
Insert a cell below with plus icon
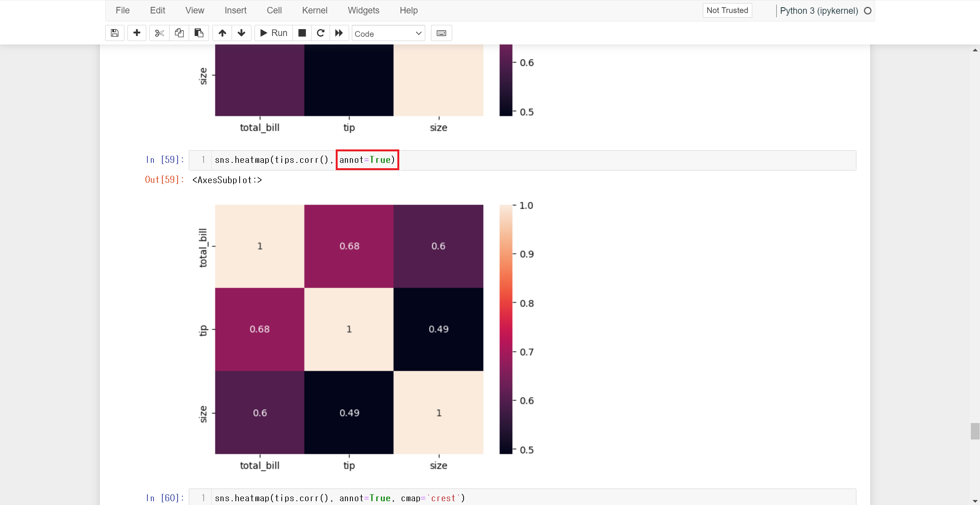click(137, 33)
